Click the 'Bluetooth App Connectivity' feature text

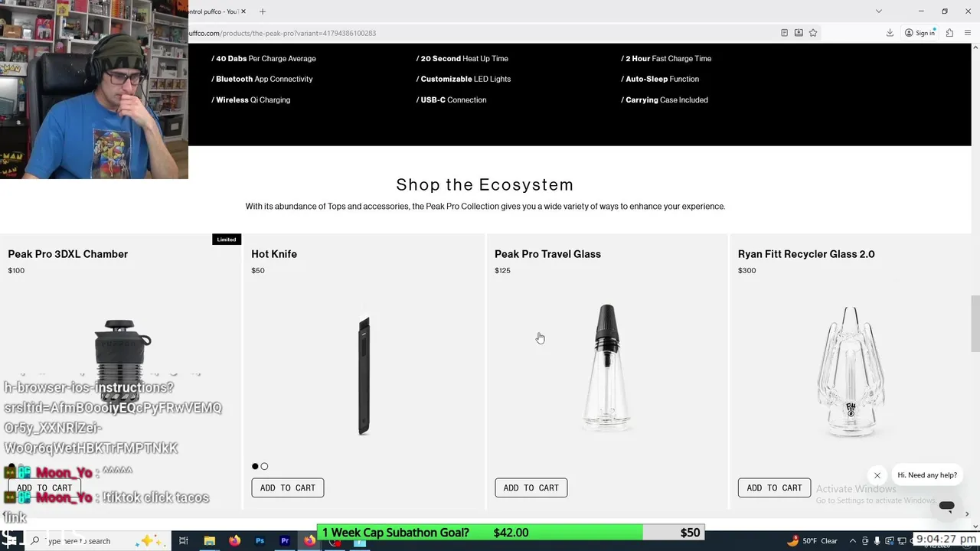point(262,79)
